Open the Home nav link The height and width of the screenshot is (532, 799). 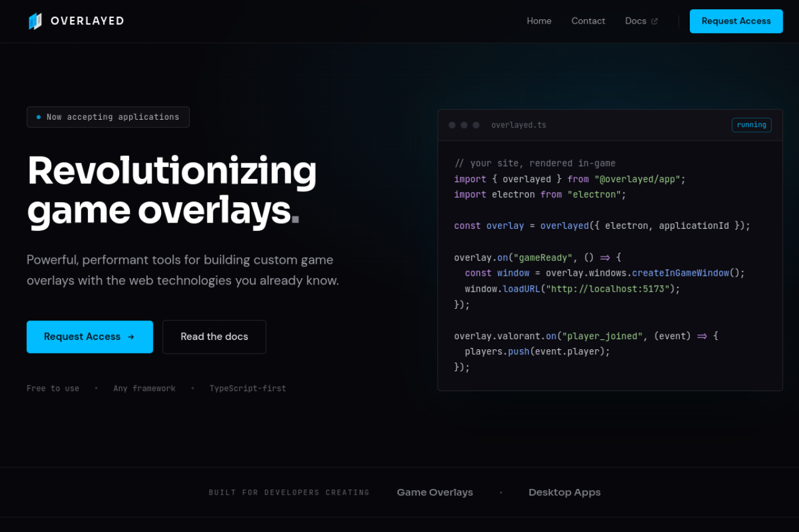click(x=539, y=21)
